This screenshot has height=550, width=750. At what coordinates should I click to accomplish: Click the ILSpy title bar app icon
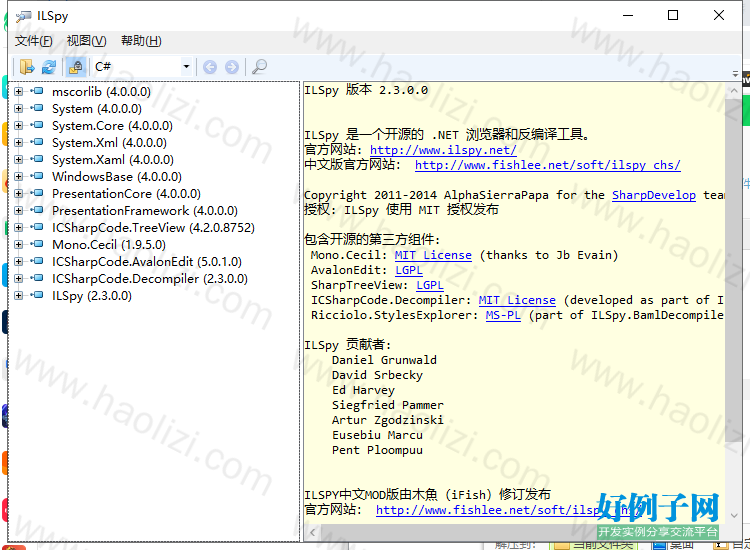click(x=23, y=16)
